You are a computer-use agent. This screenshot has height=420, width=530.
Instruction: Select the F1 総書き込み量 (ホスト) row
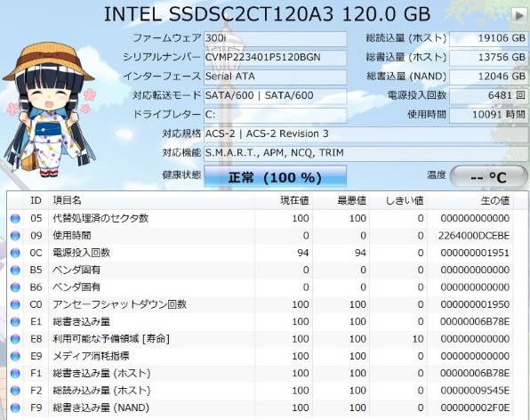[261, 374]
